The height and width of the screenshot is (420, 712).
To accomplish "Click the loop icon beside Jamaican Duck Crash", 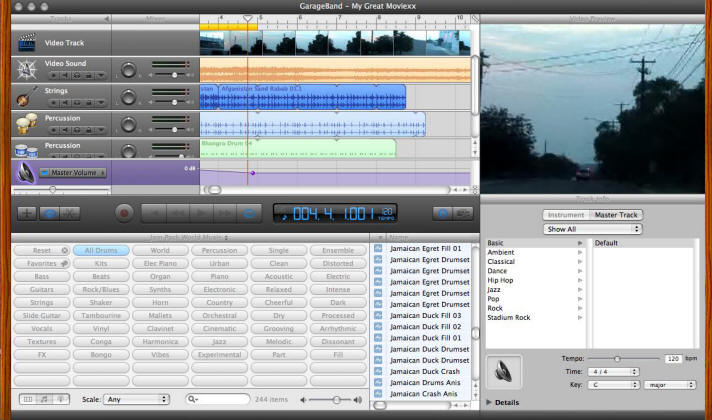I will [x=378, y=371].
